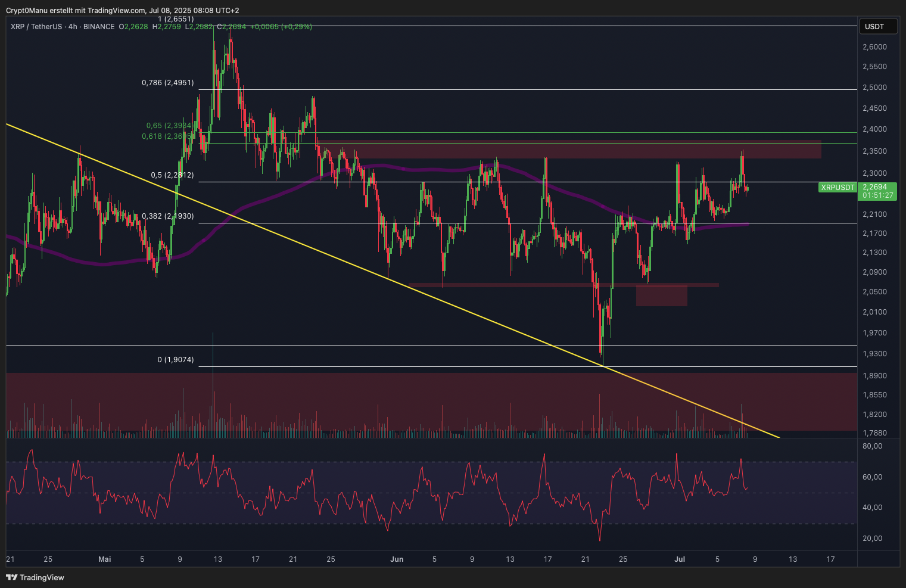This screenshot has width=906, height=588.
Task: Click the Jun label on time axis
Action: click(397, 559)
